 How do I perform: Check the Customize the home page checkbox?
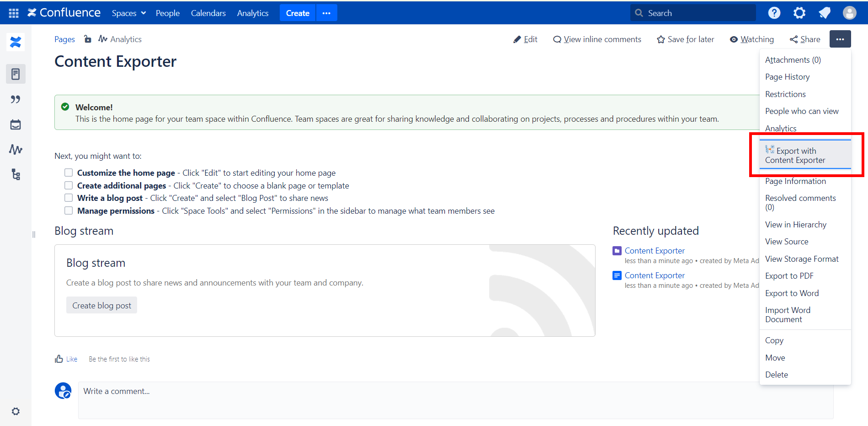(x=69, y=173)
